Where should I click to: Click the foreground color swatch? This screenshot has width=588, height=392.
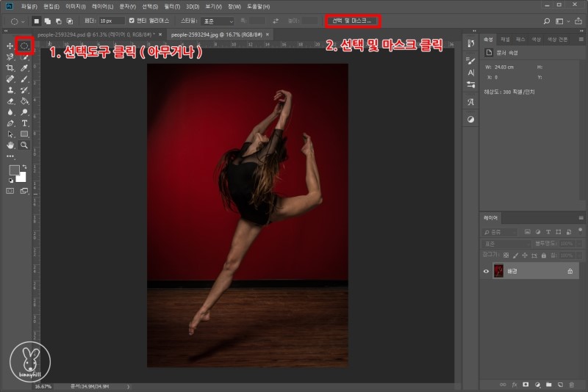[x=14, y=170]
